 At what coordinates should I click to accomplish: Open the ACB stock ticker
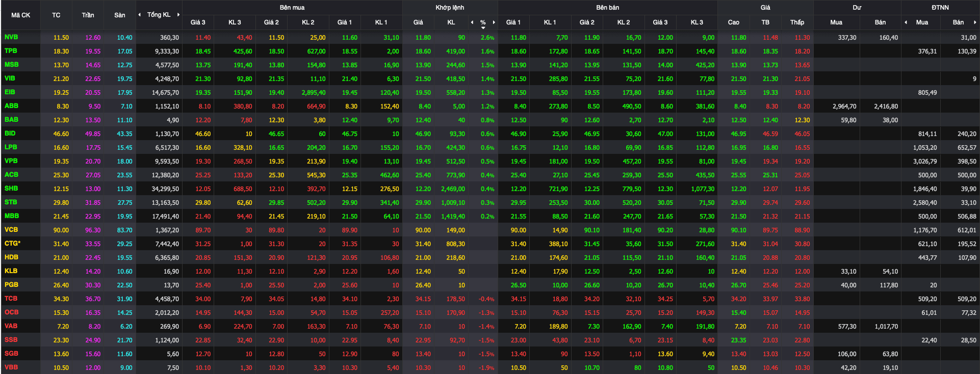tap(11, 175)
